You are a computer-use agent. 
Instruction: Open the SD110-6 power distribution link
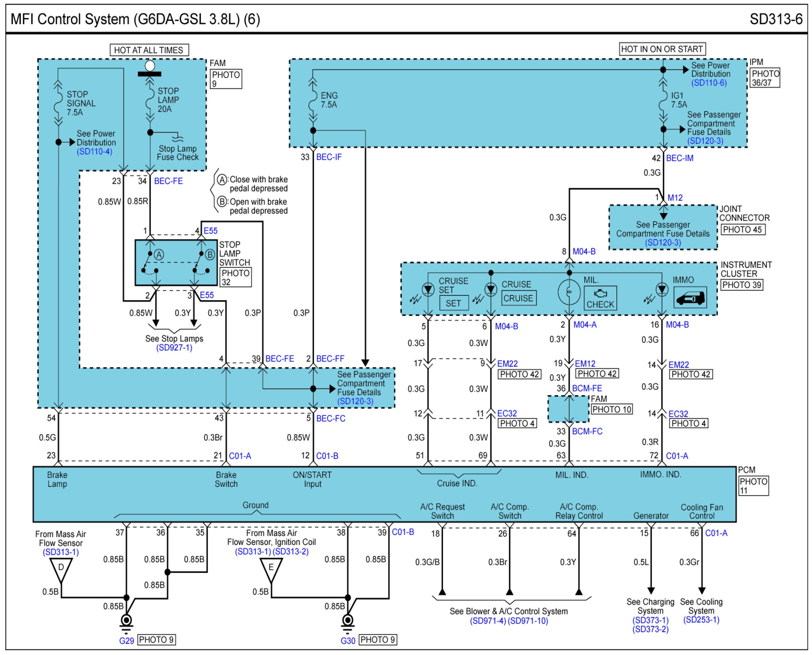coord(709,83)
